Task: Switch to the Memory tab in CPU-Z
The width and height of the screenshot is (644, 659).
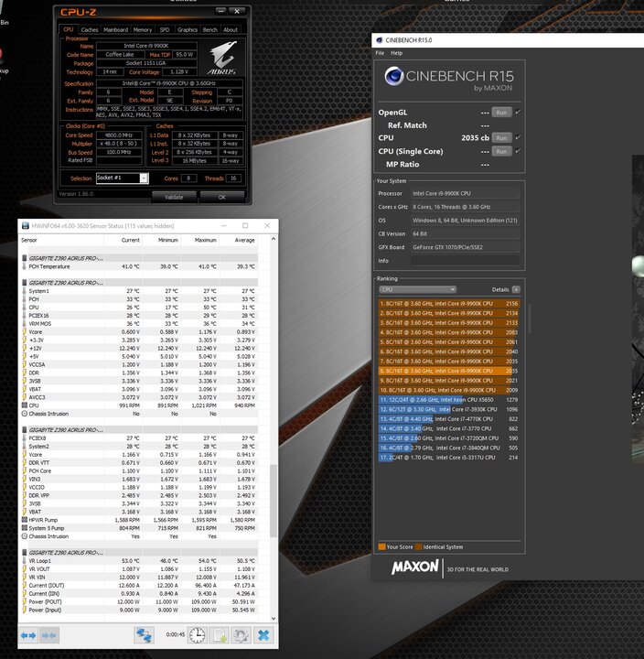Action: [143, 30]
